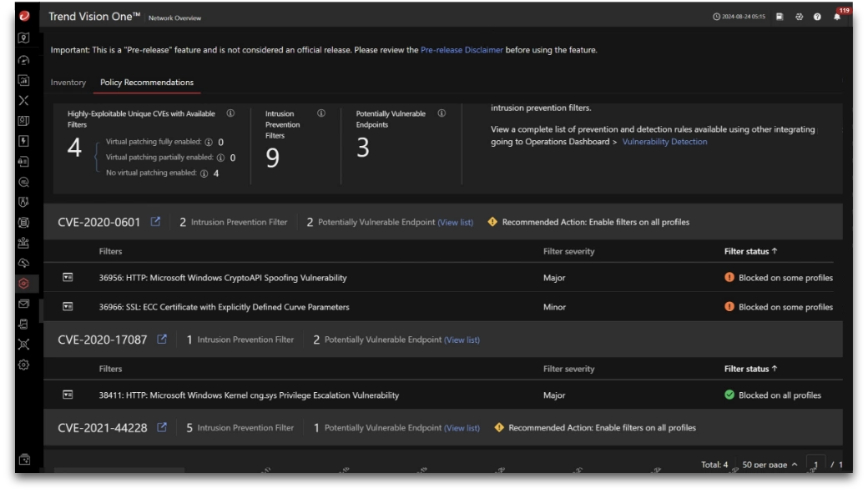Click the yellow diamond icon for CVE-2020-0601's recommended action
Viewport: 868px width, 493px height.
(x=492, y=222)
